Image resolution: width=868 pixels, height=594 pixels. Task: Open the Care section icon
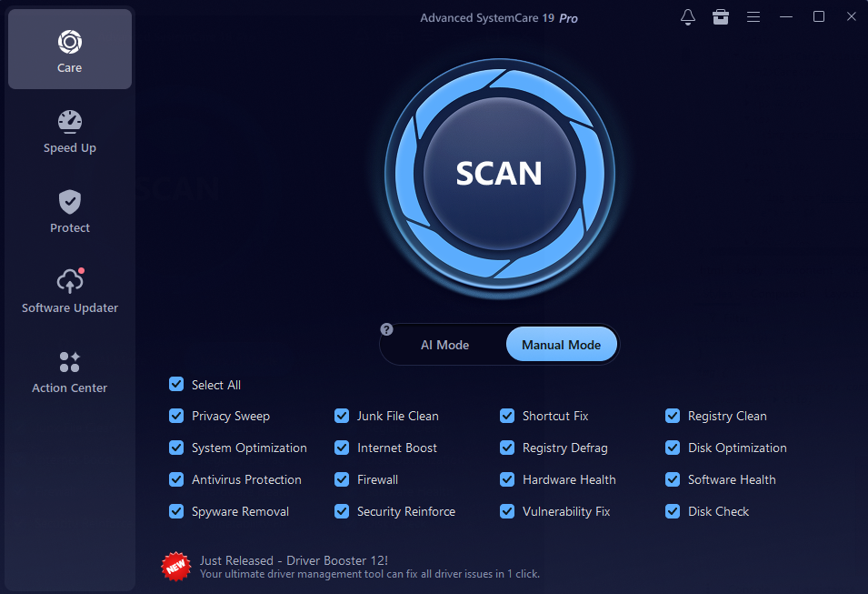pos(70,42)
